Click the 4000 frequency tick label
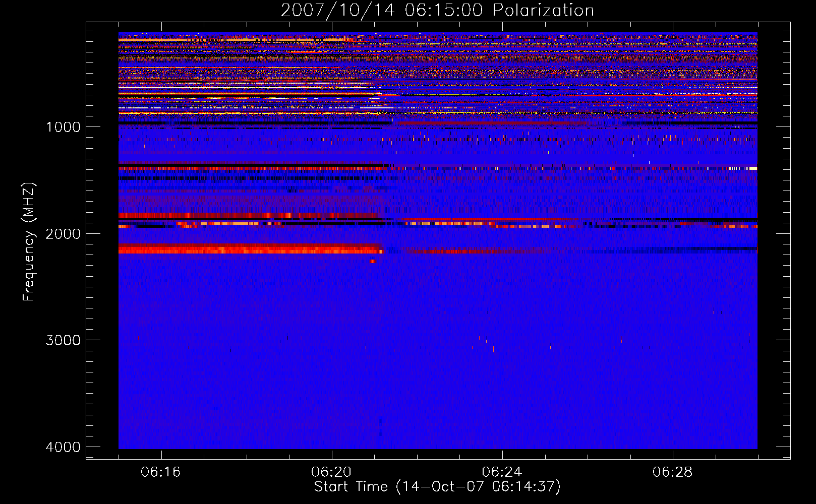816x504 pixels. (x=63, y=447)
